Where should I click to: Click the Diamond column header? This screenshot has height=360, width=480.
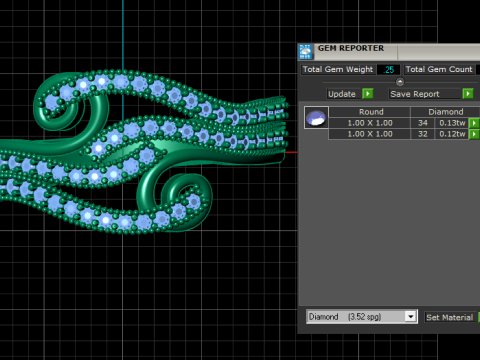[445, 112]
